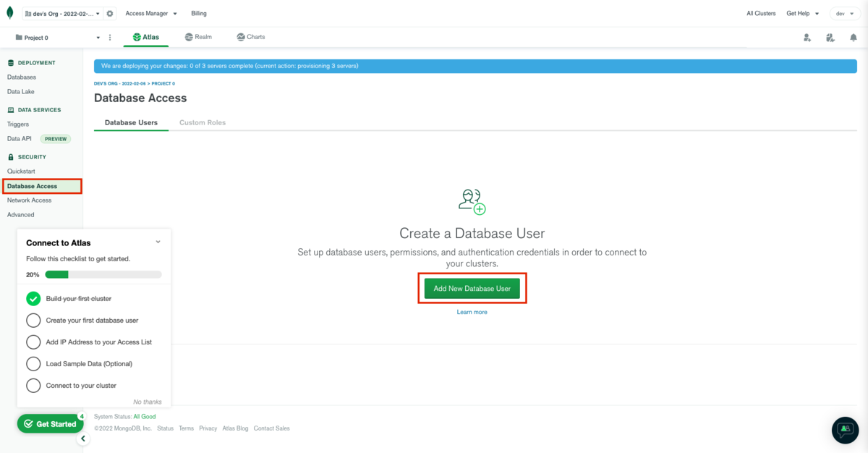
Task: Open project options three-dot menu
Action: [110, 37]
